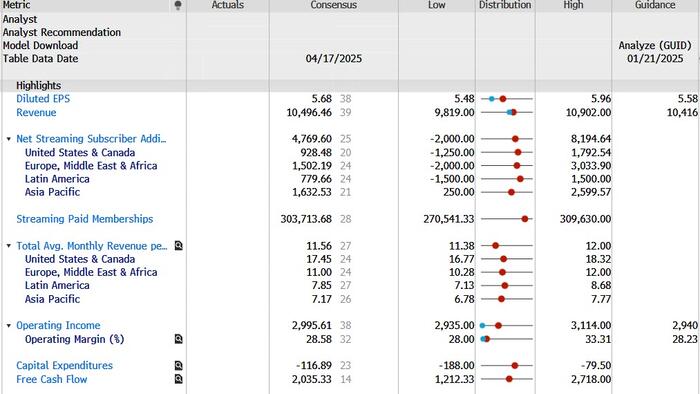The width and height of the screenshot is (700, 394).
Task: Select Latin America under Monthly Revenue
Action: tap(57, 285)
